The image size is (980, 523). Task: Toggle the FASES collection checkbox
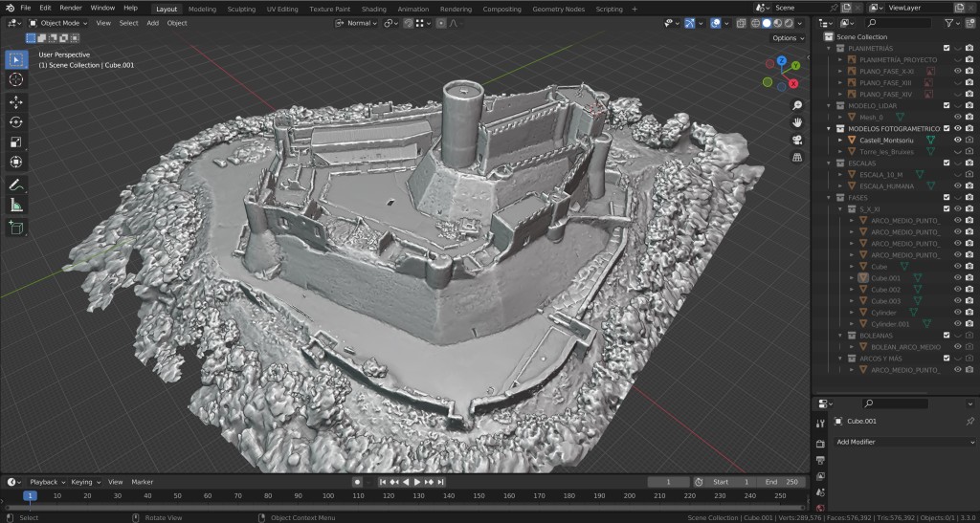[x=947, y=198]
